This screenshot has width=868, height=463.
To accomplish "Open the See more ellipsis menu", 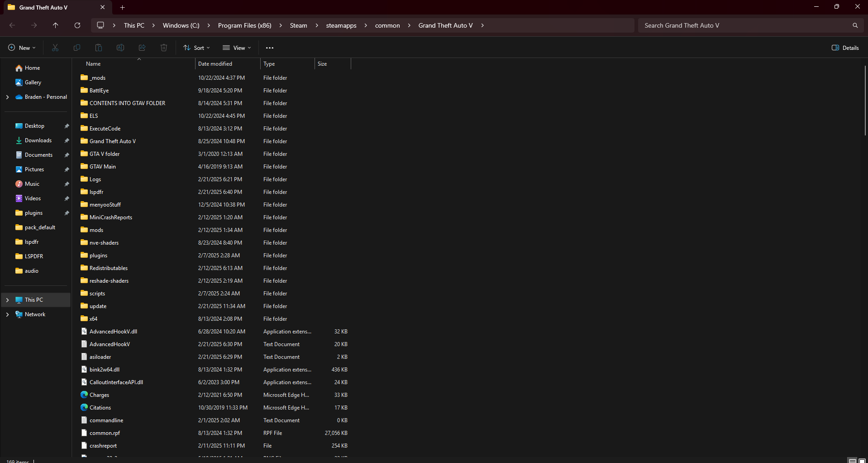I will (x=270, y=48).
